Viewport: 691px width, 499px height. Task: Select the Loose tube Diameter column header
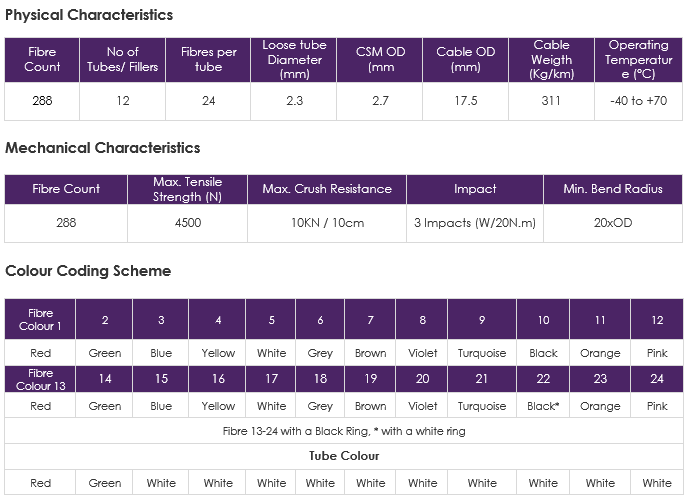[x=294, y=60]
